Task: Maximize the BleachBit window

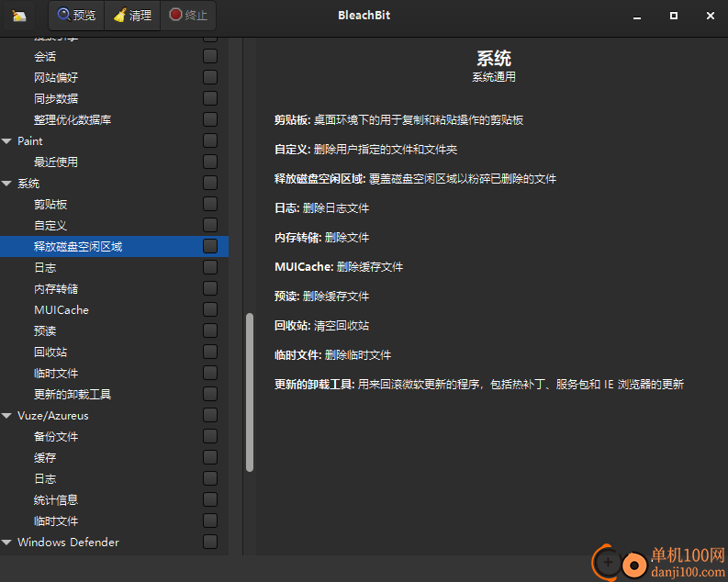Action: 674,16
